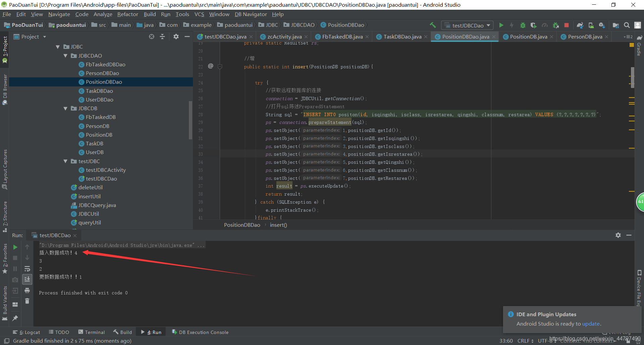The width and height of the screenshot is (644, 345).
Task: Toggle soft-wrap in the Run console
Action: (27, 269)
